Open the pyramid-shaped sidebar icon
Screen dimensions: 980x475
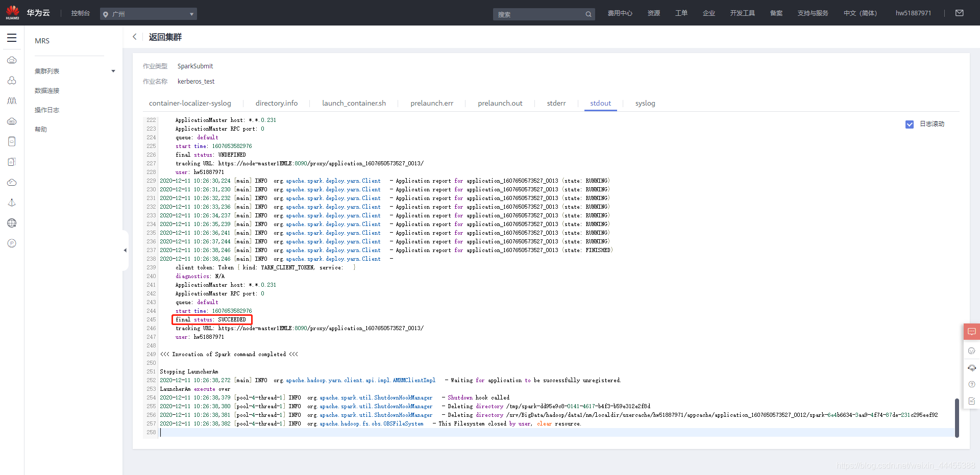pyautogui.click(x=12, y=203)
